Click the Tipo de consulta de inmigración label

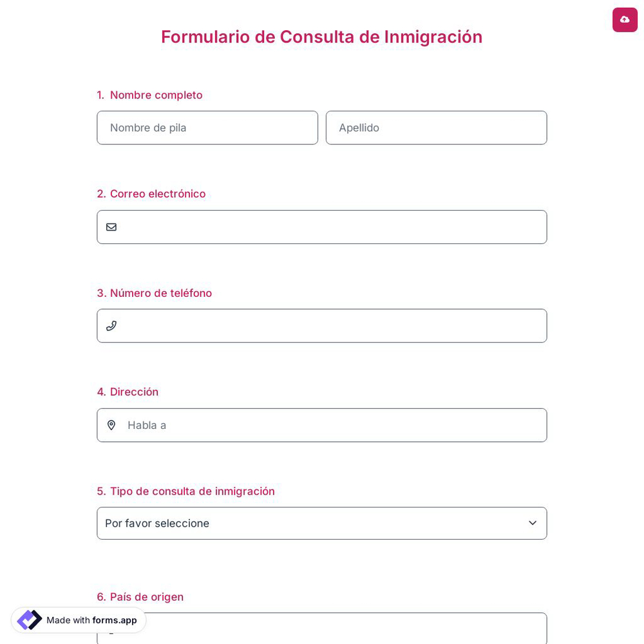pyautogui.click(x=185, y=491)
